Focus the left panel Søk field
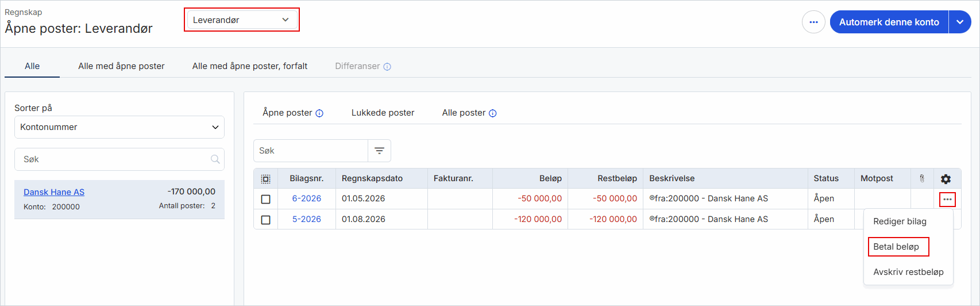This screenshot has width=980, height=306. [x=119, y=159]
